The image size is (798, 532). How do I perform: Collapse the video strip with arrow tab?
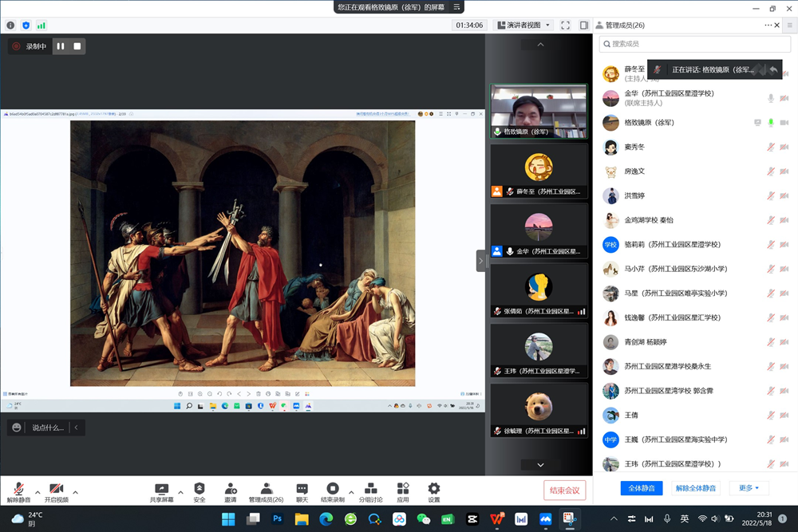[480, 261]
